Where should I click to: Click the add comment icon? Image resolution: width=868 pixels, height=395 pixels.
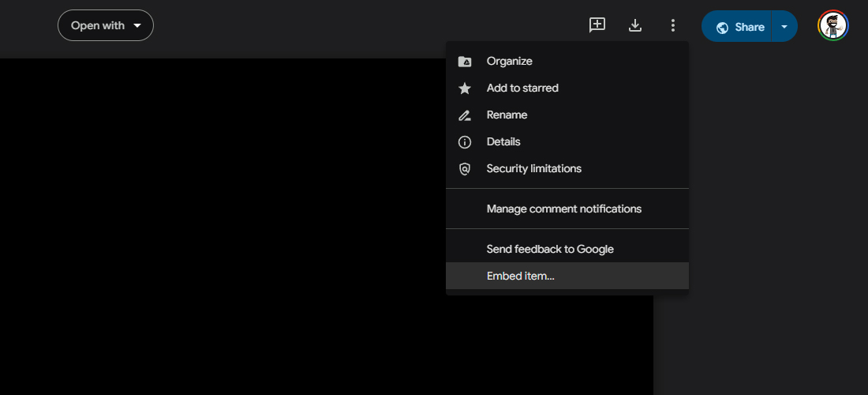597,25
